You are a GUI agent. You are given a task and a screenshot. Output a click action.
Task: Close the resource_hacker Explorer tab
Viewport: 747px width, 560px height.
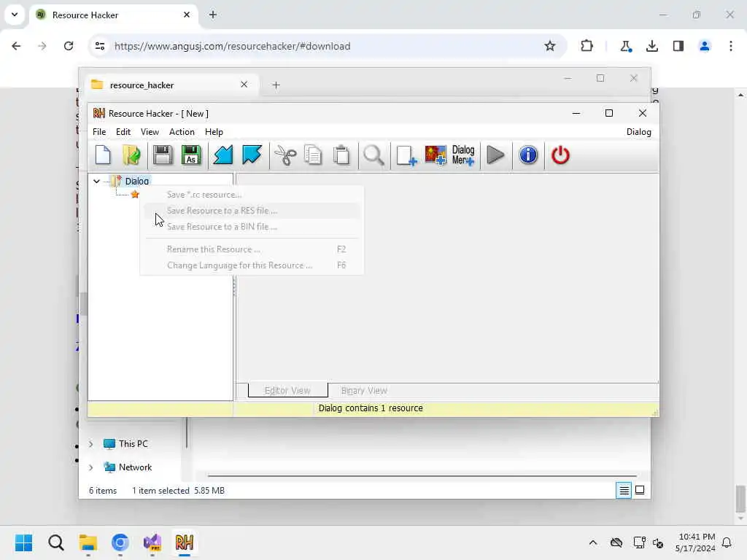[244, 85]
